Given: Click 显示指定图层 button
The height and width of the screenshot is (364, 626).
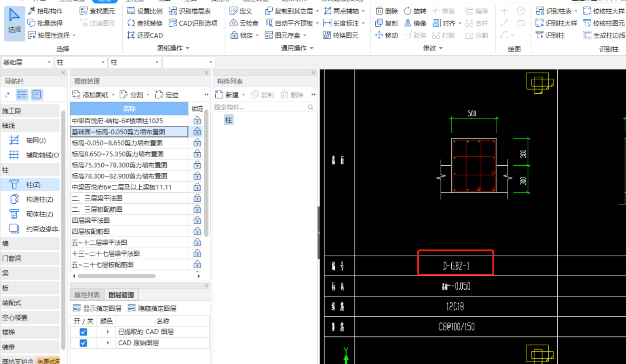Looking at the screenshot, I should [x=97, y=308].
